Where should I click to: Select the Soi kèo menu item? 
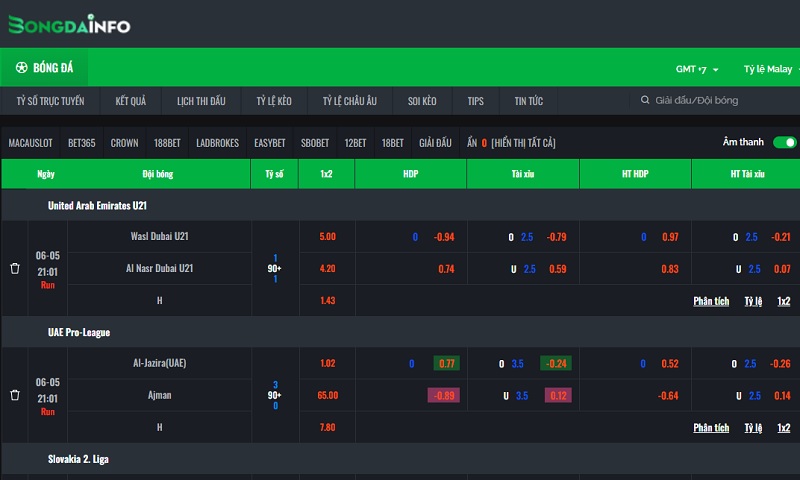click(422, 101)
